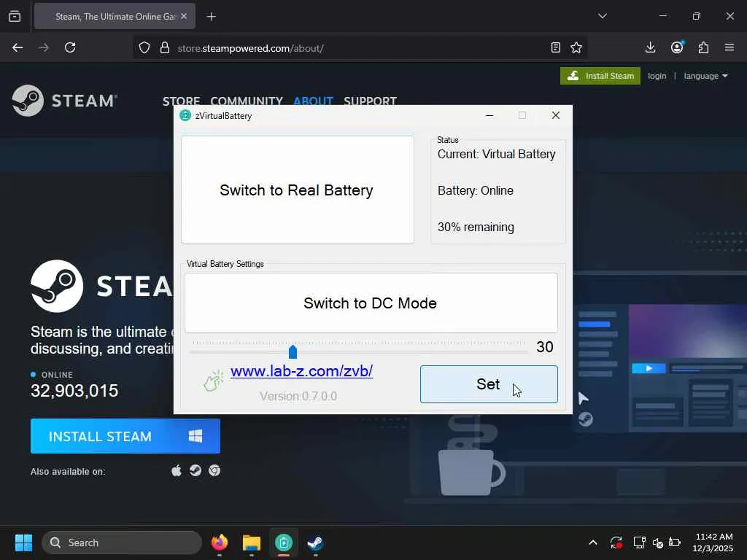Open the Windows Start menu
The image size is (747, 560).
23,542
